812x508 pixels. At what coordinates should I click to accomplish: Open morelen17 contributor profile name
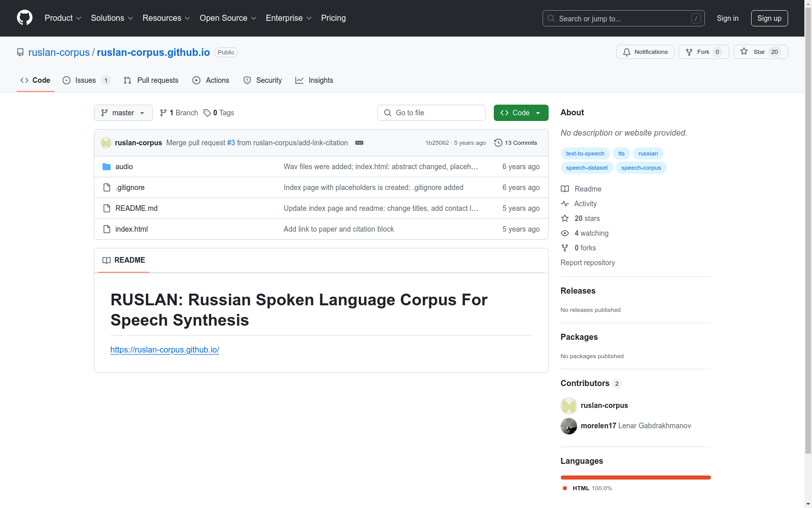pyautogui.click(x=598, y=426)
